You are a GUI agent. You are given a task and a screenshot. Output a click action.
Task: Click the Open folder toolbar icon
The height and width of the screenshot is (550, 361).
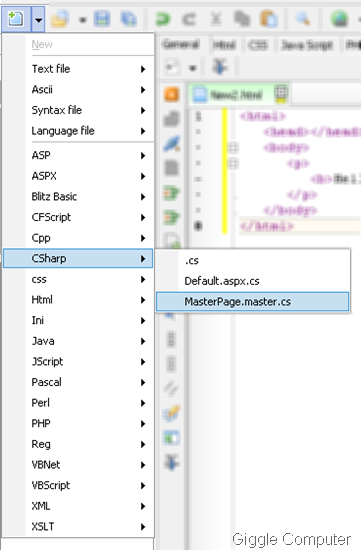[60, 19]
